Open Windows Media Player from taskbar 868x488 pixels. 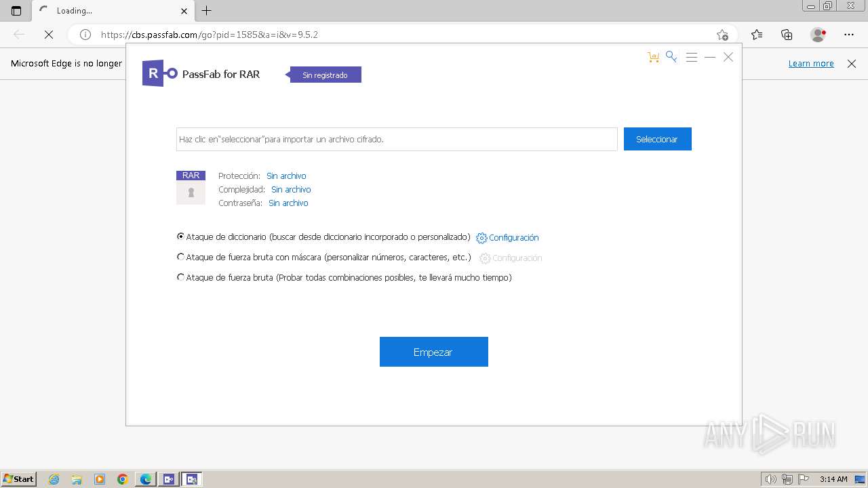click(x=100, y=479)
